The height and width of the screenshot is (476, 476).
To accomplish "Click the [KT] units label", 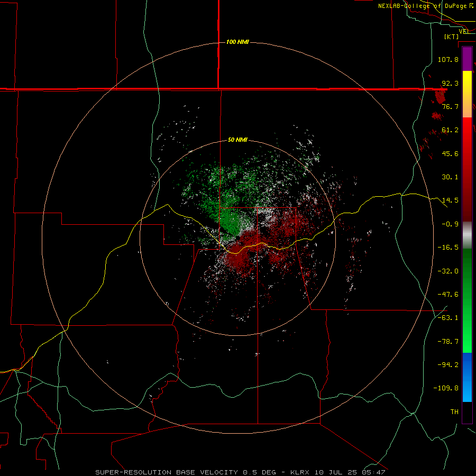I will click(452, 36).
